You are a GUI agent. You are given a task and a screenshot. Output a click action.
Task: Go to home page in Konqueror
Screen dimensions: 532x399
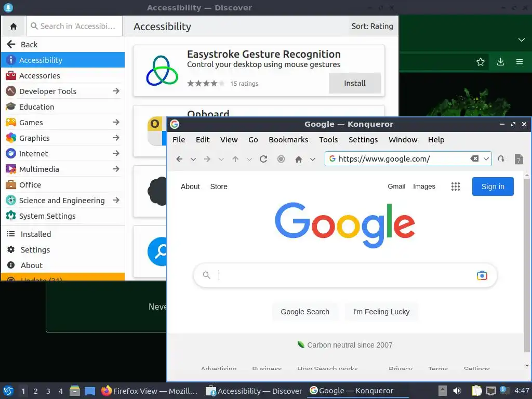coord(299,159)
